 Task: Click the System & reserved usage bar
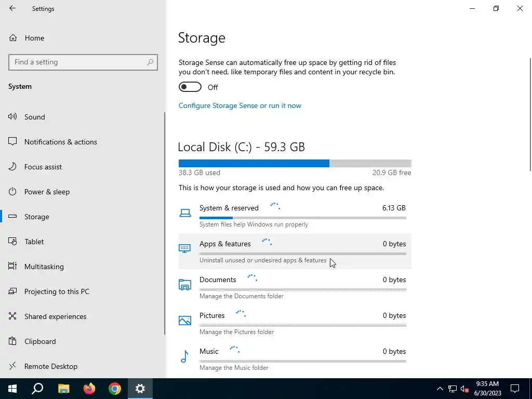[303, 218]
